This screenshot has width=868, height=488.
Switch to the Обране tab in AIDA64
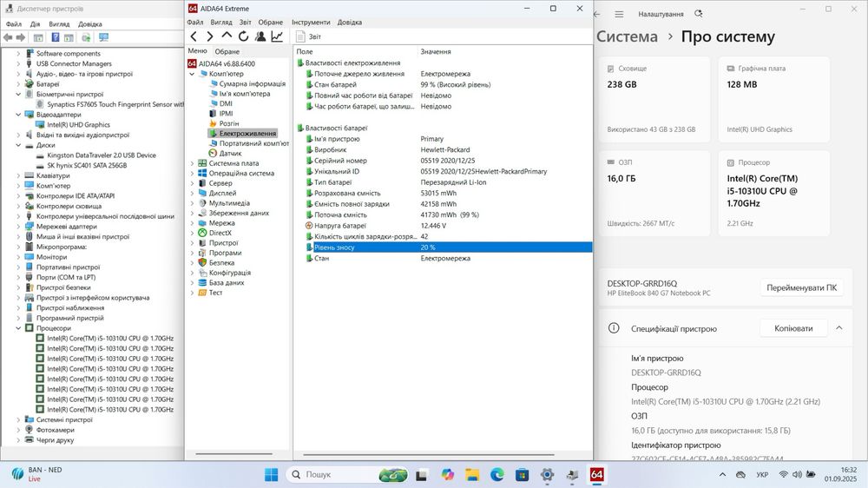(x=227, y=51)
